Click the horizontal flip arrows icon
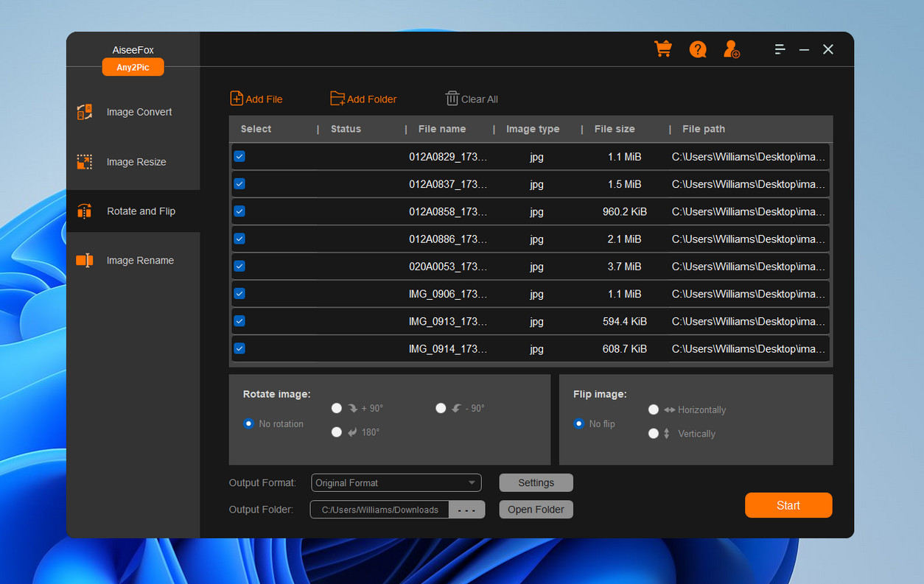 pos(669,409)
